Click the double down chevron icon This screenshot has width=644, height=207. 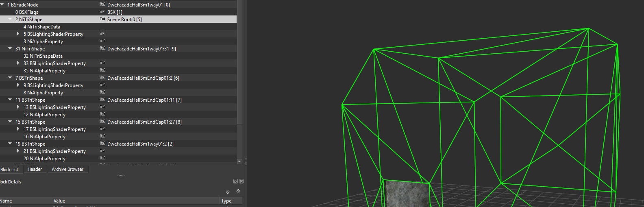click(x=228, y=192)
